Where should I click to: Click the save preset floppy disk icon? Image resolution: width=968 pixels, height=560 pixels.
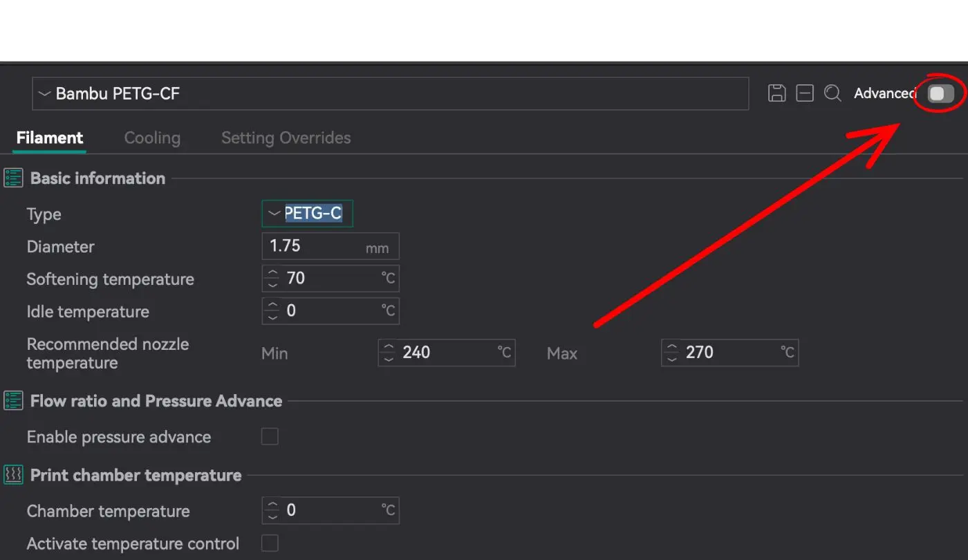pos(777,93)
